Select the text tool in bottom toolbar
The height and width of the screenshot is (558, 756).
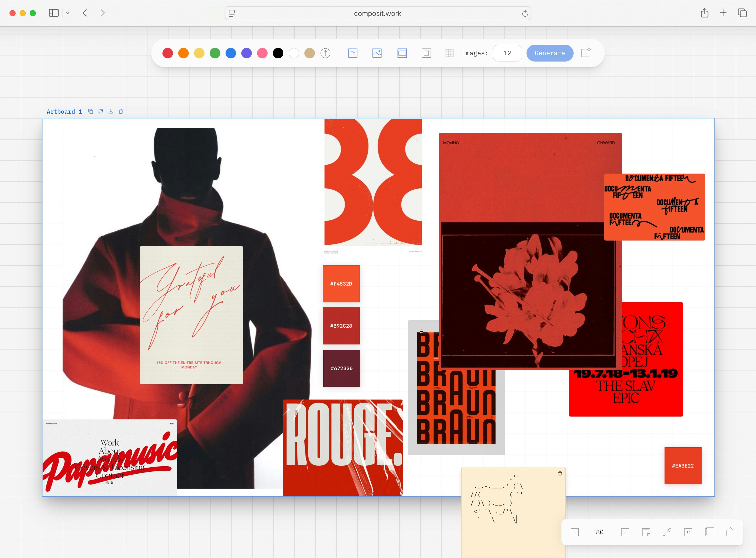click(688, 532)
